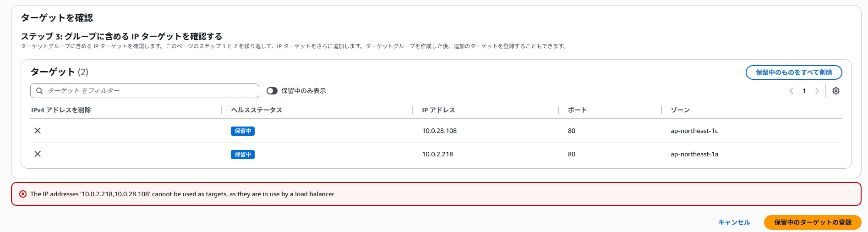Remove the 10.0.28.108 target with its X icon
868x232 pixels.
38,131
